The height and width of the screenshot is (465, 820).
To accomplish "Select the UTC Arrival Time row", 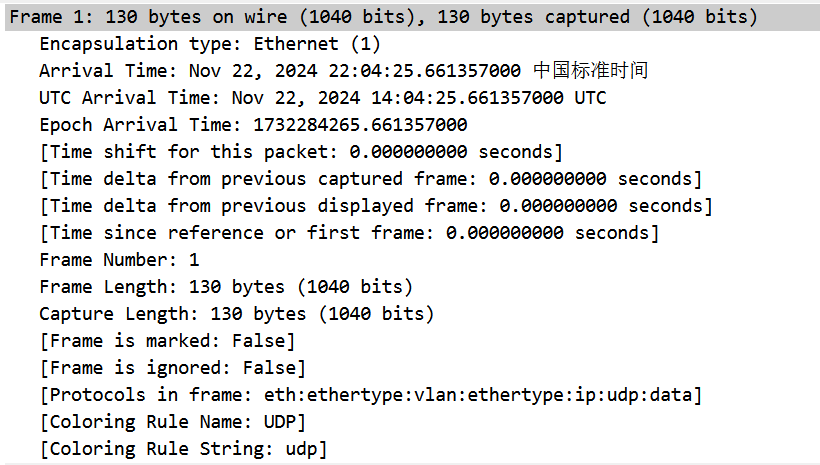I will coord(322,98).
